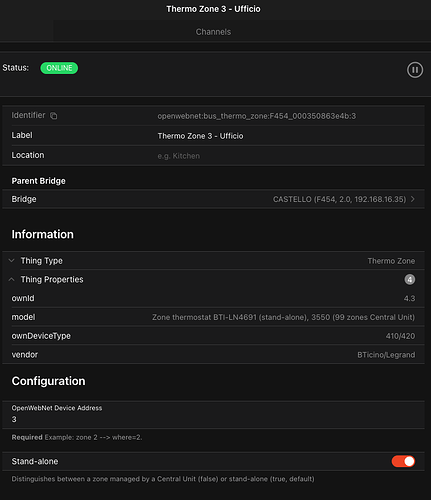Click the chevron next to CASTELLO bridge

[x=413, y=199]
